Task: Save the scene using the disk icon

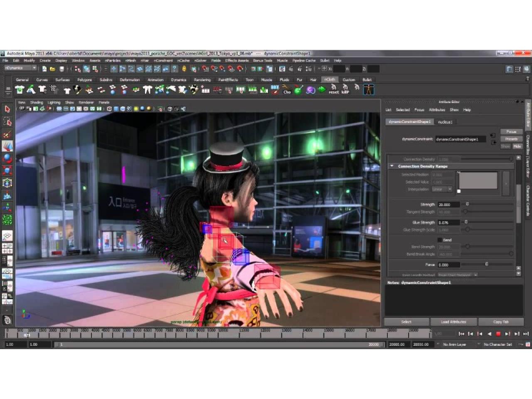Action: click(x=62, y=69)
